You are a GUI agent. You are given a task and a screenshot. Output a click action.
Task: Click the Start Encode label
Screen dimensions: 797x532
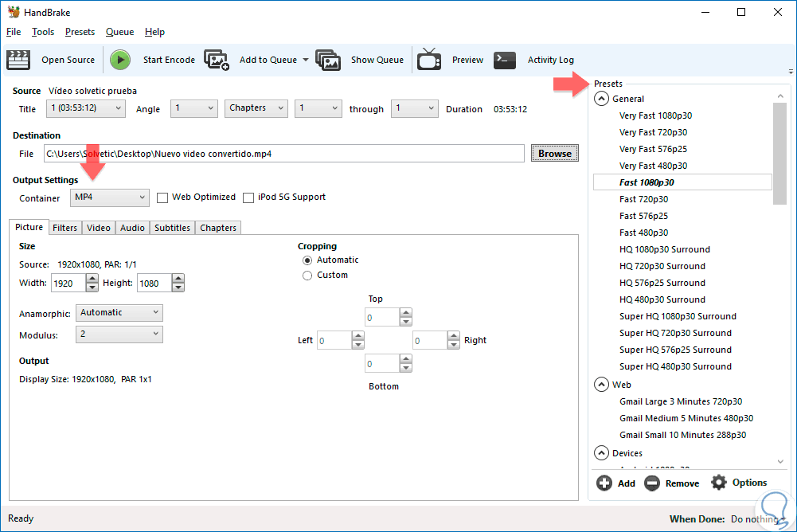[169, 60]
